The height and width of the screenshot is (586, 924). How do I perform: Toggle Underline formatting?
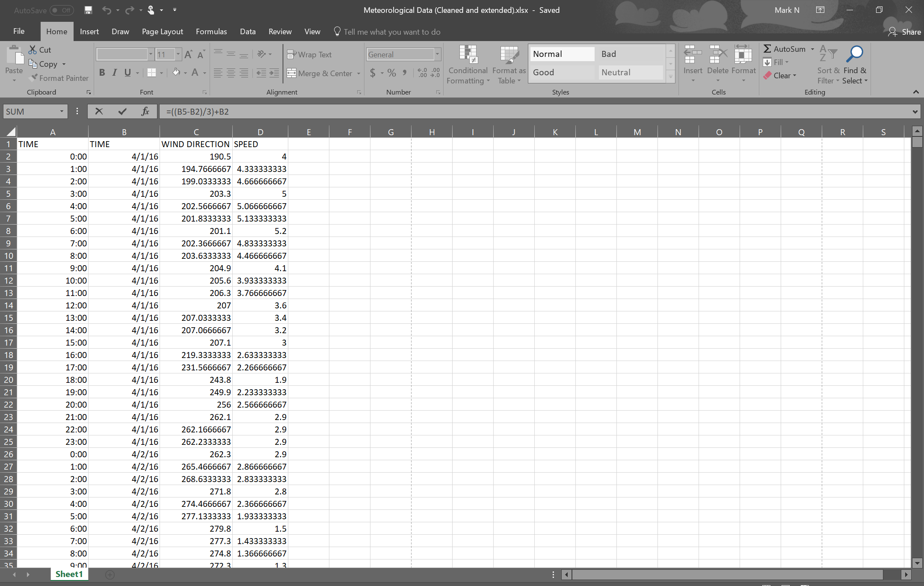coord(127,73)
